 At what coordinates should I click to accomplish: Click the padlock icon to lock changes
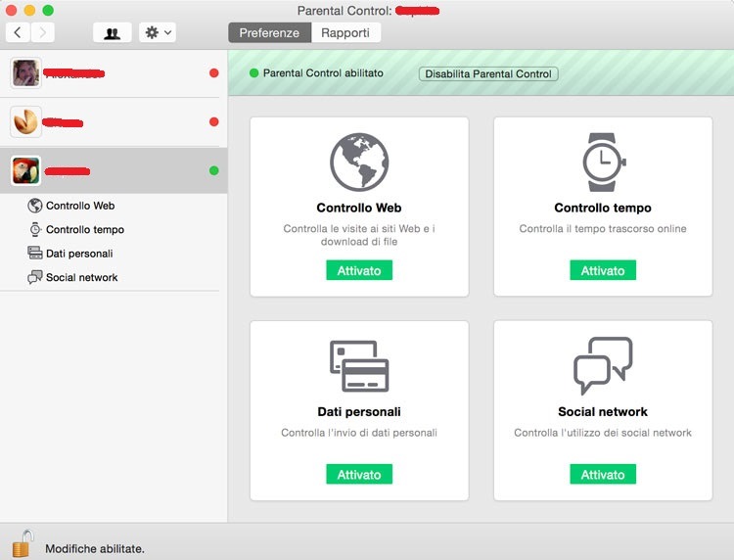(23, 544)
